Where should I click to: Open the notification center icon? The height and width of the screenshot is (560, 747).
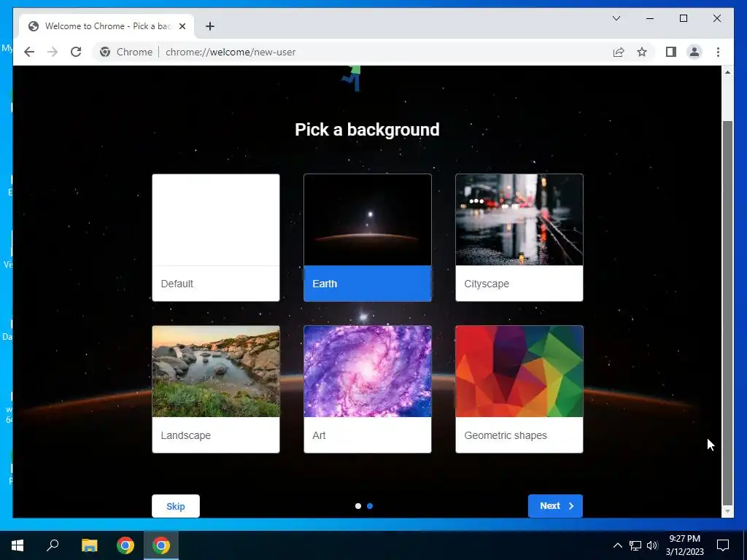[723, 545]
